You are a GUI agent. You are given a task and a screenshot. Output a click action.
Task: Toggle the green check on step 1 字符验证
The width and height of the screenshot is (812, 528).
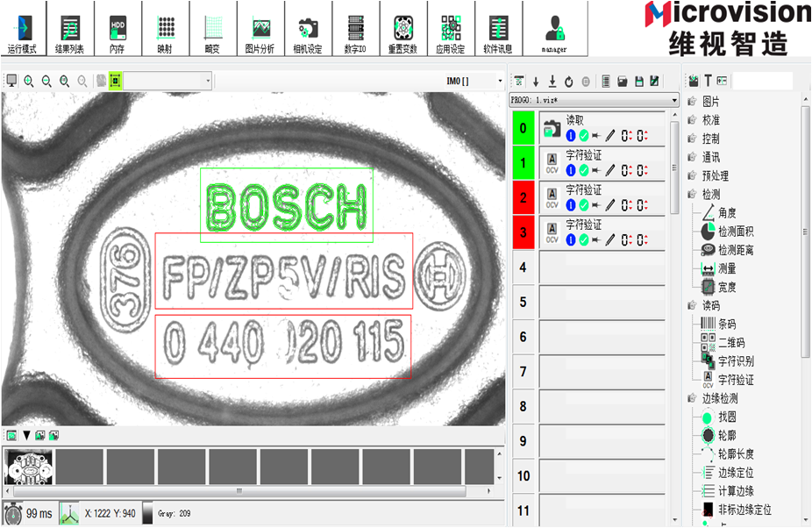(x=584, y=170)
